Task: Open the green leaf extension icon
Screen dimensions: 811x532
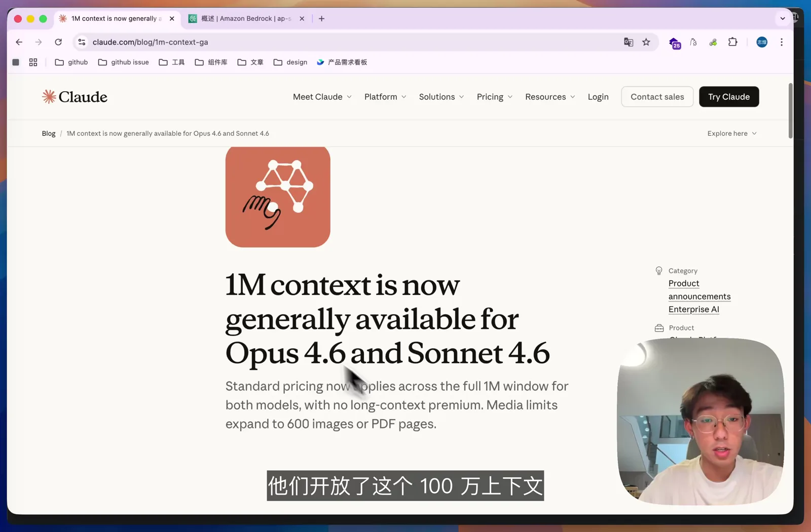Action: pyautogui.click(x=713, y=42)
